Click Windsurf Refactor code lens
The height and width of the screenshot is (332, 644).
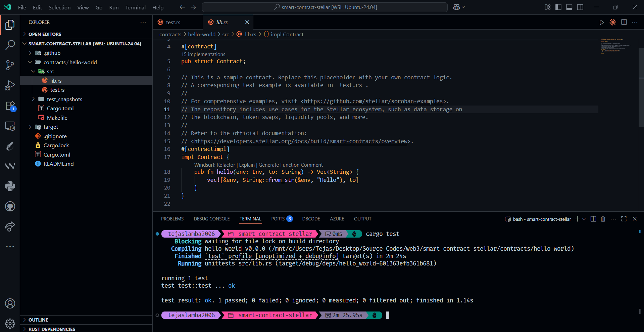[x=215, y=165]
